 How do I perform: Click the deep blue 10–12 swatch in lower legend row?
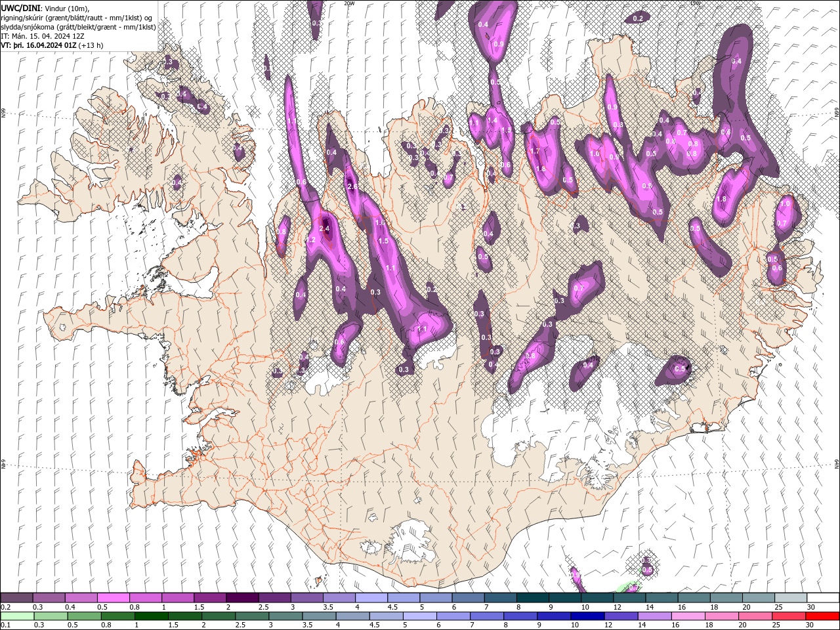click(587, 616)
